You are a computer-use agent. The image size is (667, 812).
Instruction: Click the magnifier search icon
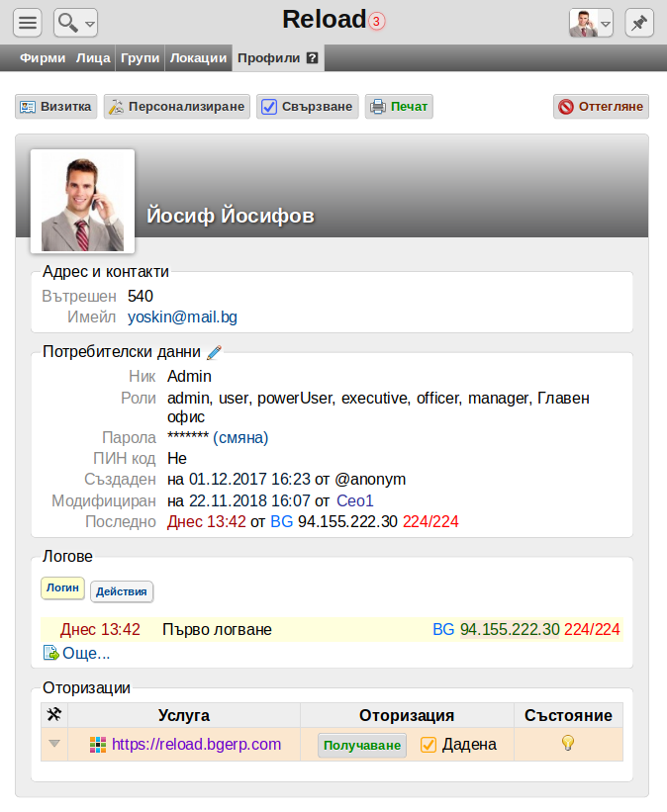(67, 23)
